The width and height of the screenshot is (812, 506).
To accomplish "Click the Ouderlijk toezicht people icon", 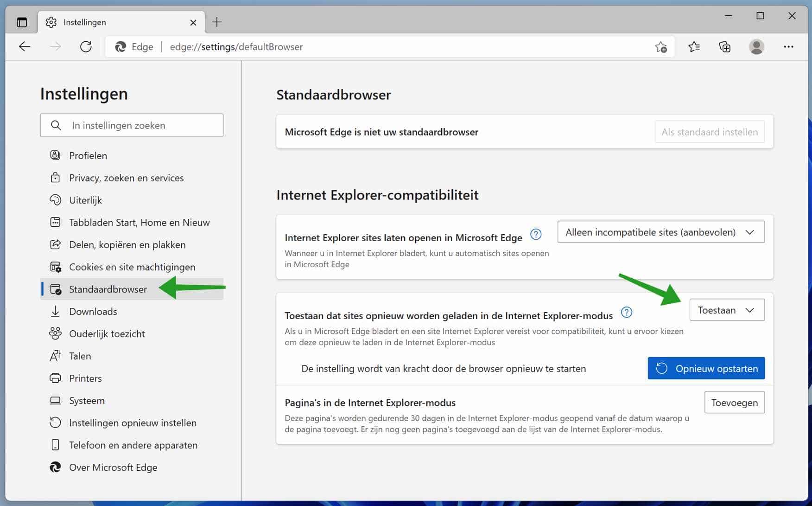I will (56, 333).
